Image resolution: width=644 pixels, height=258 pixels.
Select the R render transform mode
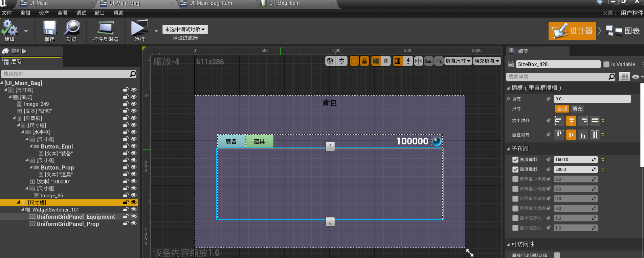point(386,61)
